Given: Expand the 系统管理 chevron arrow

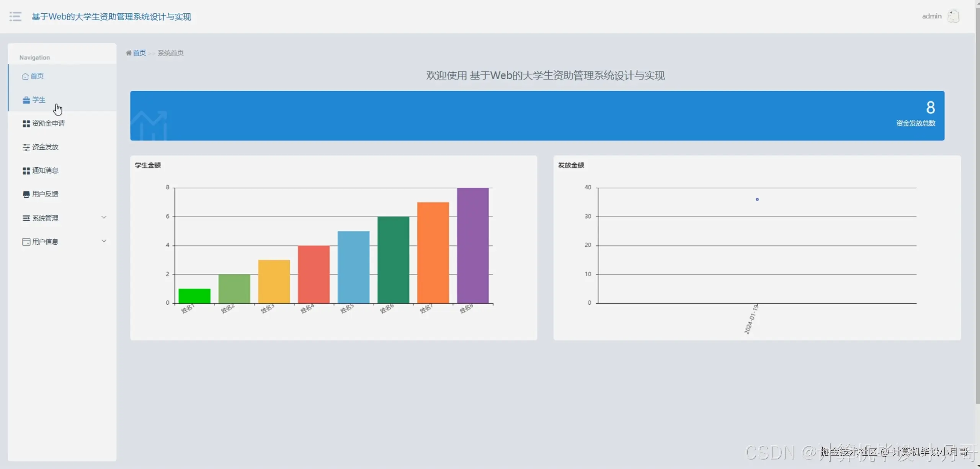Looking at the screenshot, I should tap(104, 217).
